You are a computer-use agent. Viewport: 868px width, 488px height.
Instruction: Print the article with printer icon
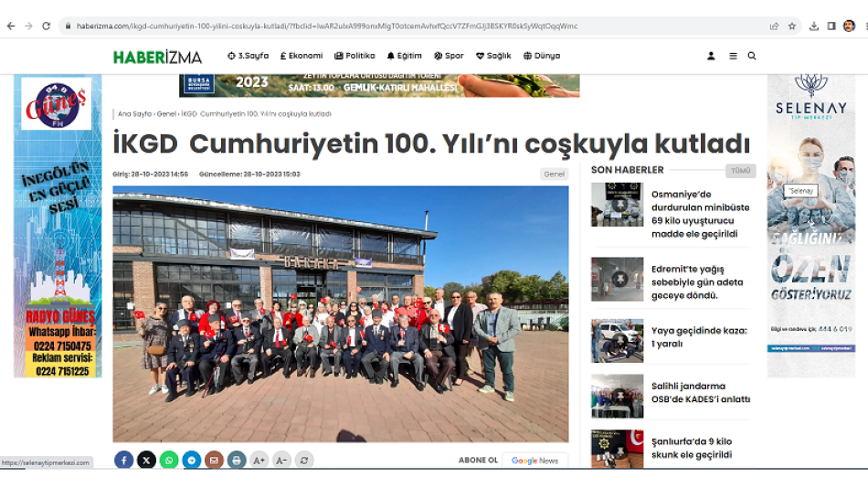(237, 461)
